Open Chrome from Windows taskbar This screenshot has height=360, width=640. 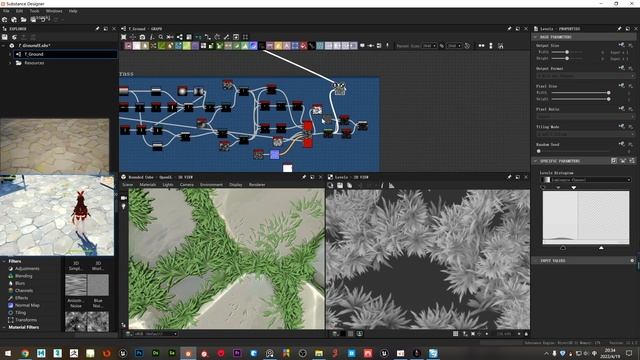[x=25, y=353]
